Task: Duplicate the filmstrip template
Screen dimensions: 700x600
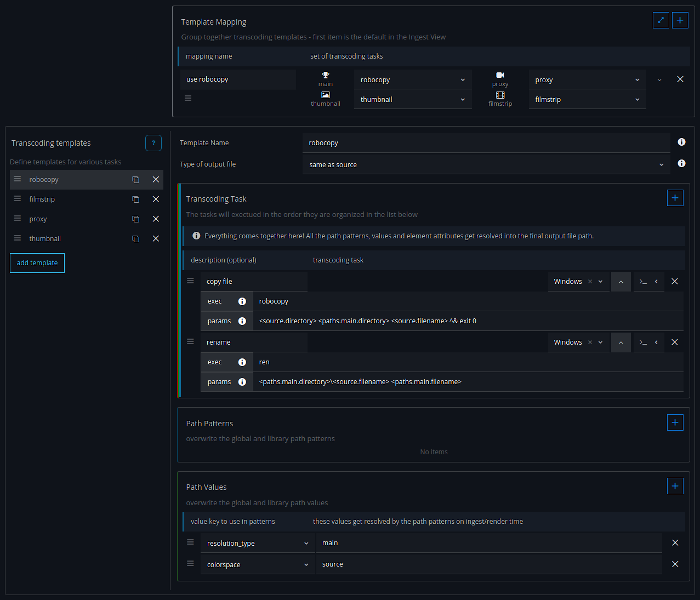Action: coord(135,199)
